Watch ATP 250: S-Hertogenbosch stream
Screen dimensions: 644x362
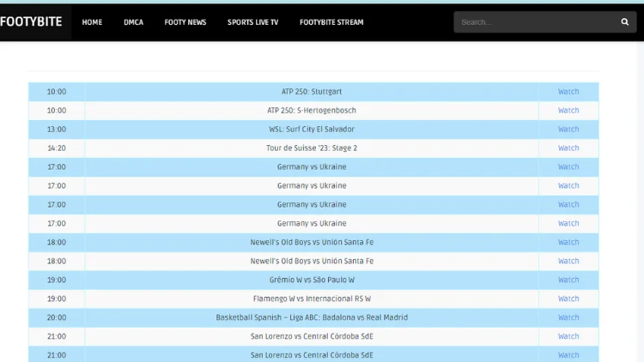[x=568, y=111]
